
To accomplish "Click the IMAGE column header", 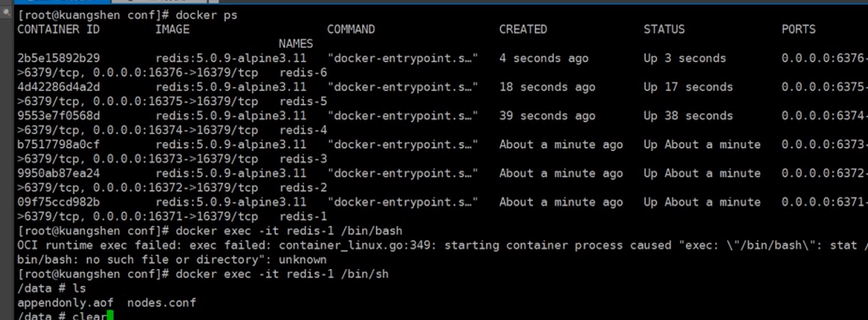I will pyautogui.click(x=172, y=29).
